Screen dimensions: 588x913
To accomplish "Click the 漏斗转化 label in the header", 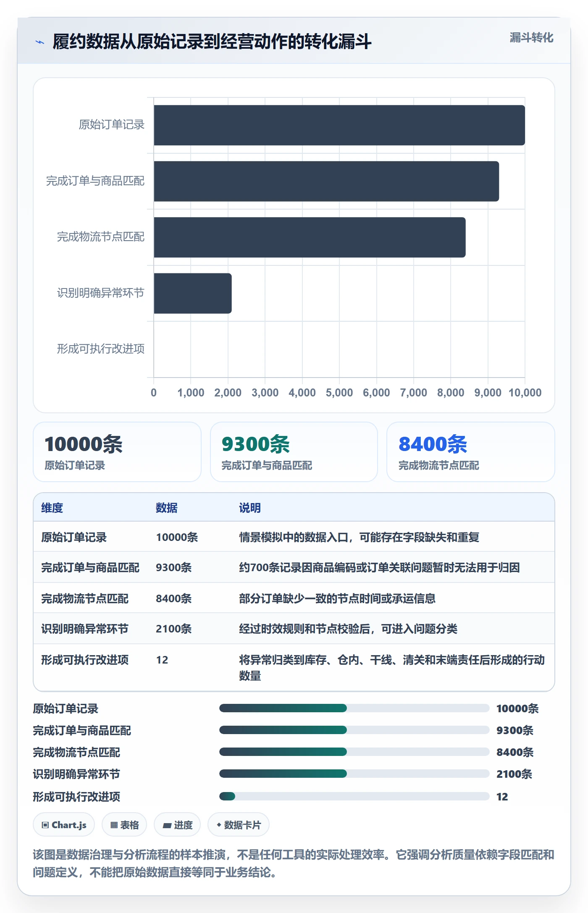I will coord(531,38).
